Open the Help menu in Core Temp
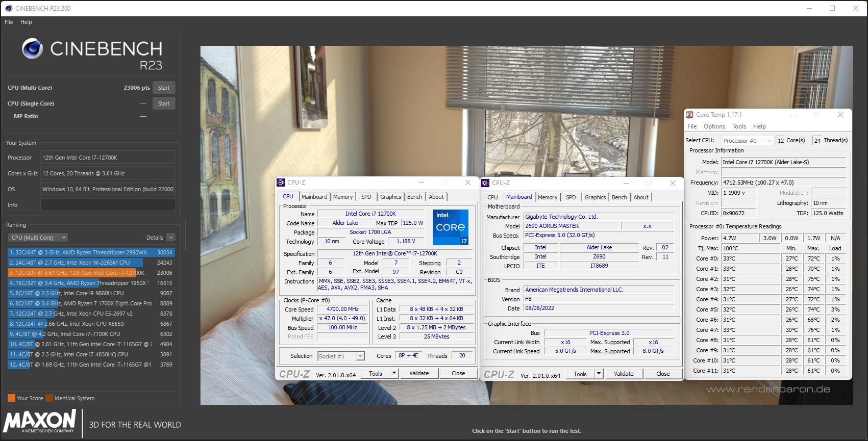Screen dimensions: 868x441 click(759, 126)
